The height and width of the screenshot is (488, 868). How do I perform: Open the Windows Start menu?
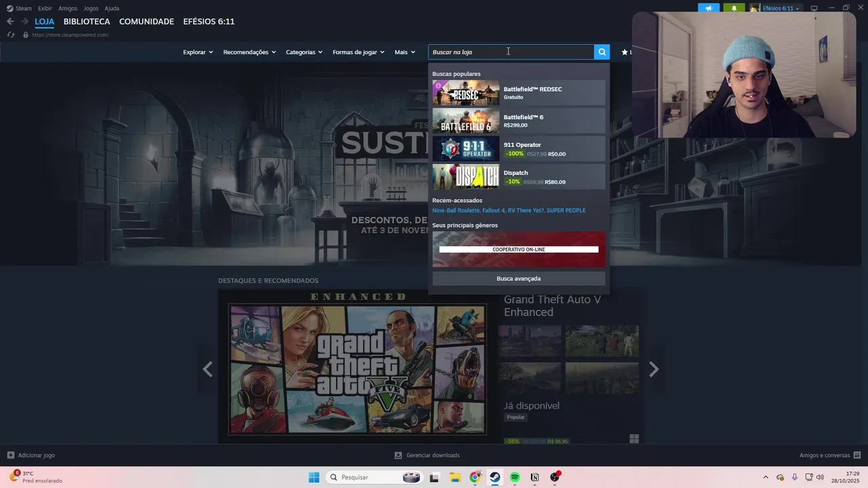[x=314, y=477]
